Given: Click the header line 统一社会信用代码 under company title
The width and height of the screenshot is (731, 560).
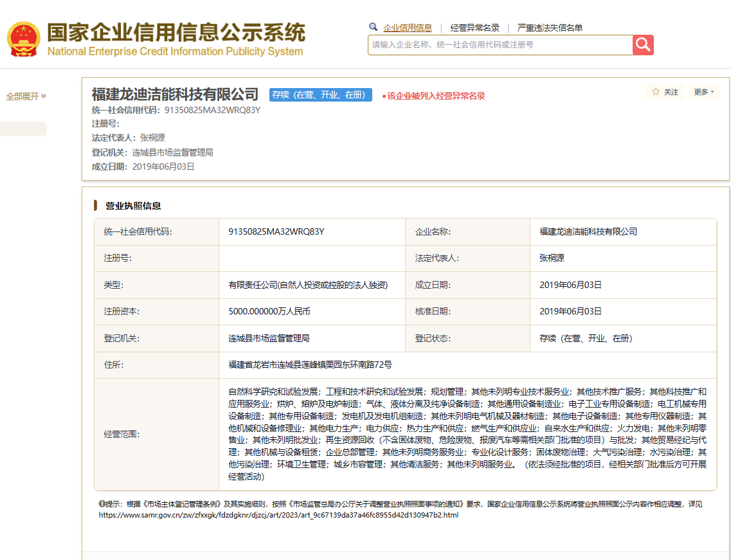Looking at the screenshot, I should click(x=176, y=110).
